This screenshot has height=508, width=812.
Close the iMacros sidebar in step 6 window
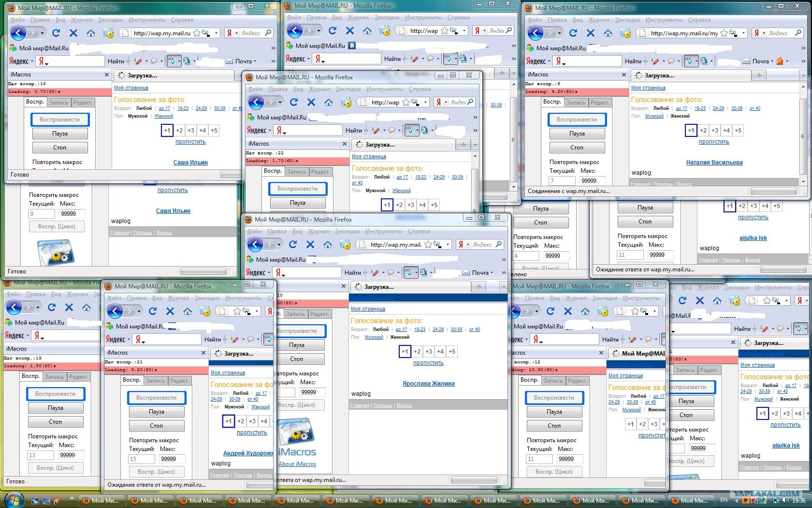624,75
